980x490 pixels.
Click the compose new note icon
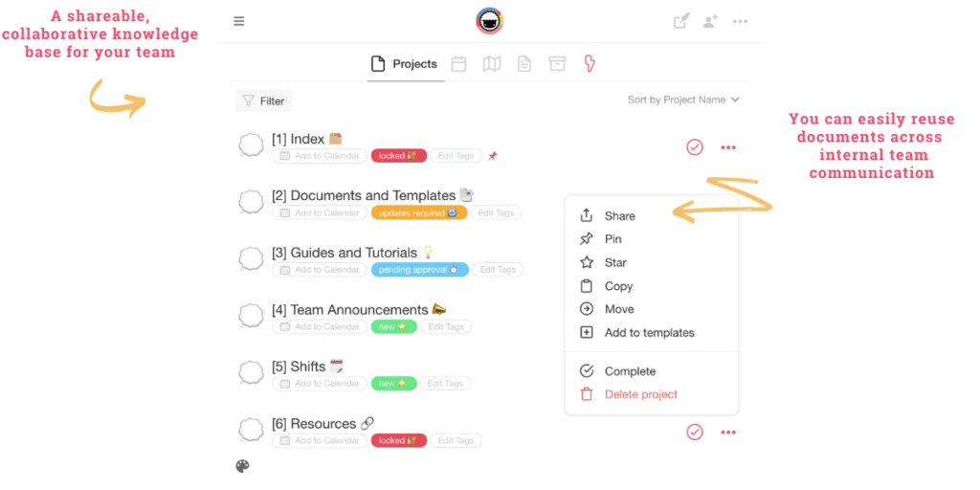point(680,21)
